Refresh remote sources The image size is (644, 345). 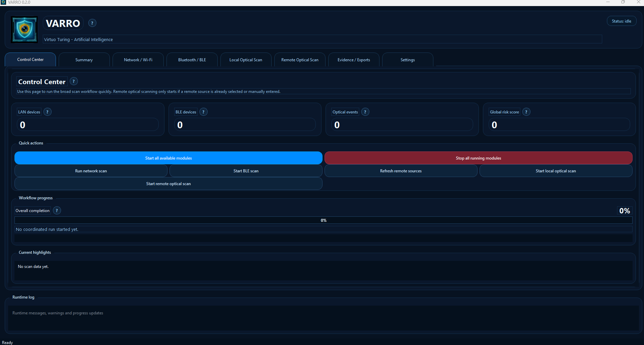point(401,171)
